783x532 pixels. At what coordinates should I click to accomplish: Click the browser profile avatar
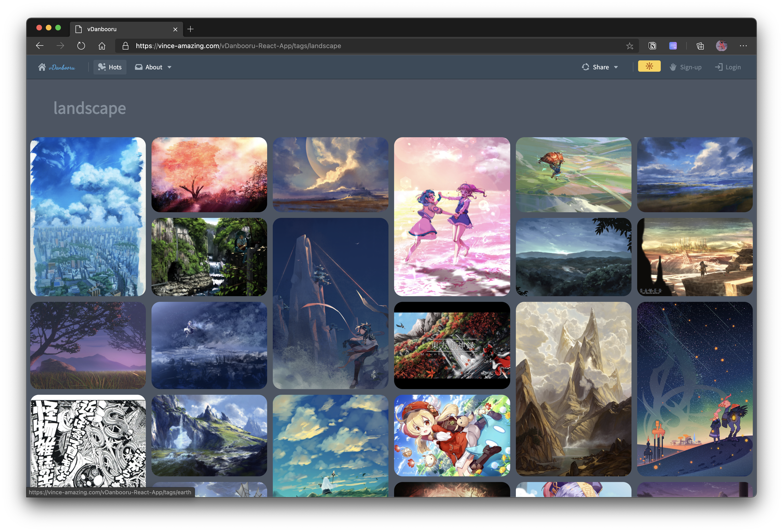click(721, 46)
